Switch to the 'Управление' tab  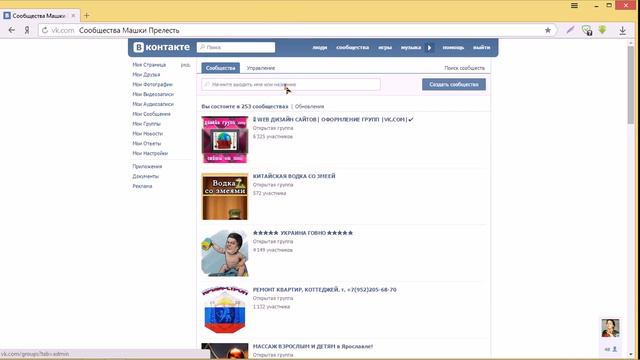pos(260,68)
